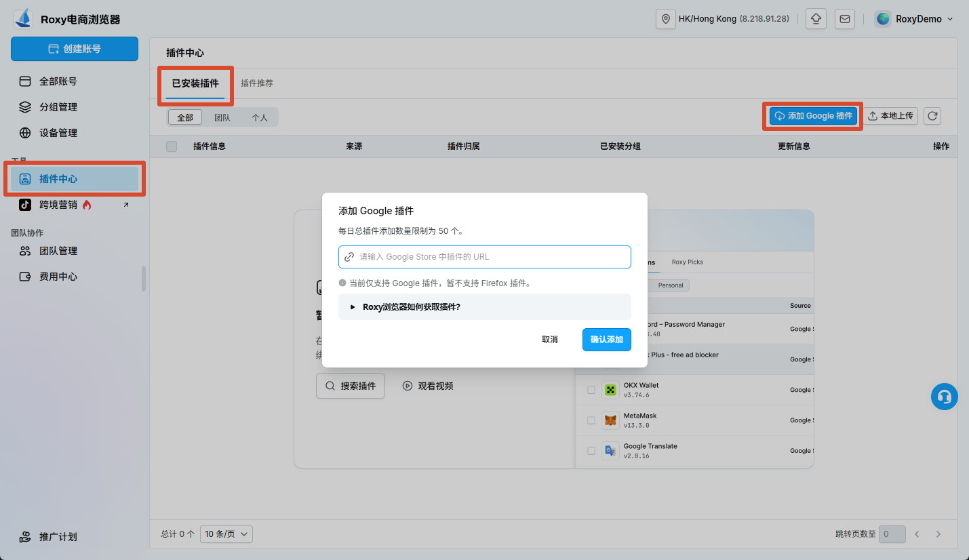Image resolution: width=969 pixels, height=560 pixels.
Task: Click the 本地上传 button
Action: coord(890,116)
